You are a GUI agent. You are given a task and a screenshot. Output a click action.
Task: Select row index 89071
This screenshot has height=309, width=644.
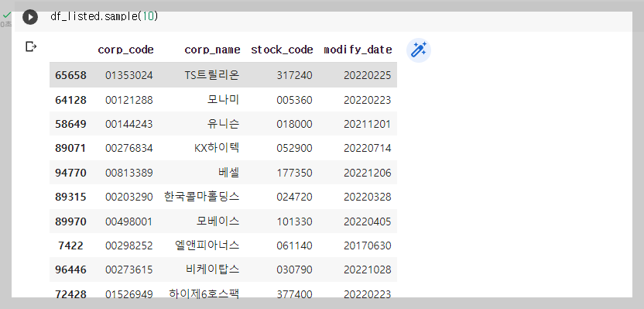[x=70, y=148]
